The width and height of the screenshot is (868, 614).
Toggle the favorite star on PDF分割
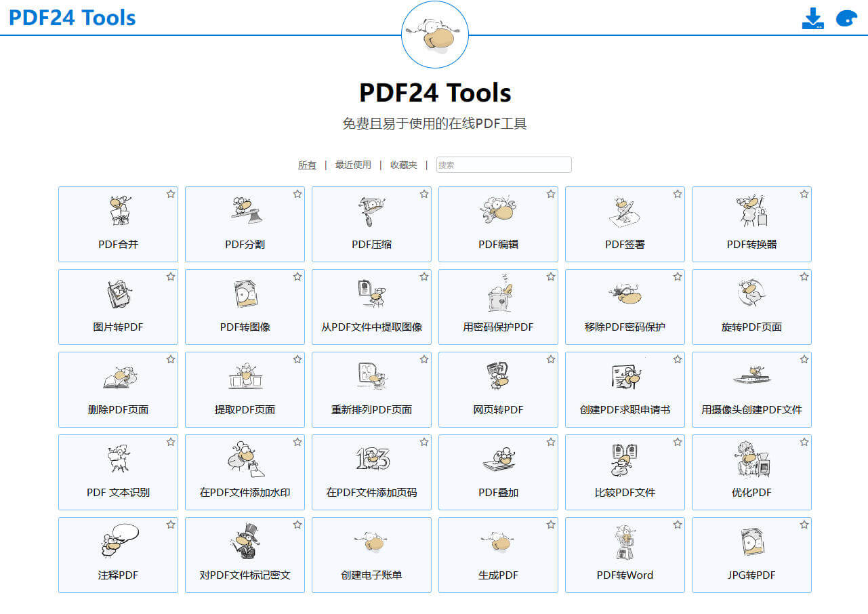297,194
